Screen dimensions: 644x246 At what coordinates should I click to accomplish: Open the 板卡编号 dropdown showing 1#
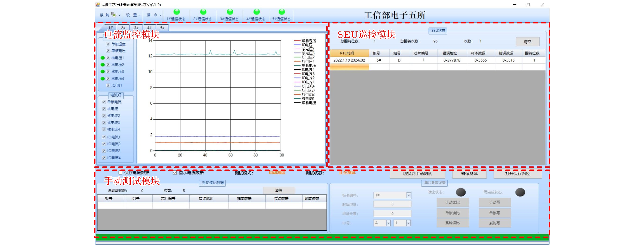click(408, 195)
